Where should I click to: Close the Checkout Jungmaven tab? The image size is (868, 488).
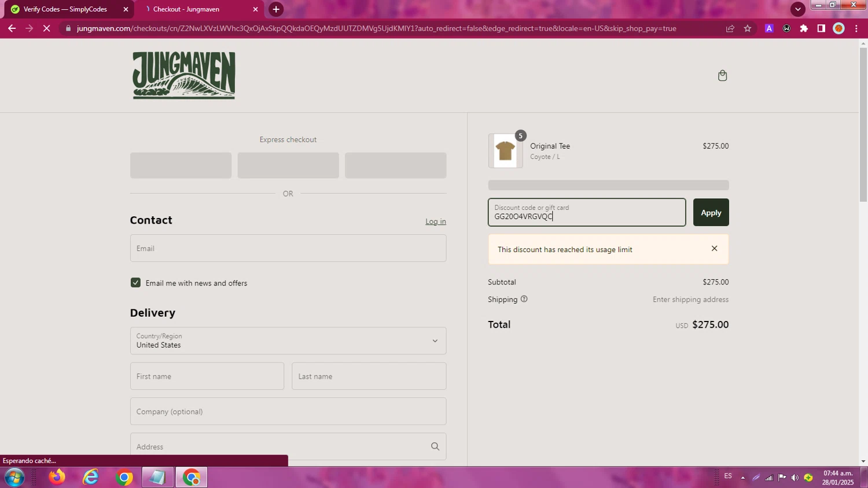pos(255,9)
